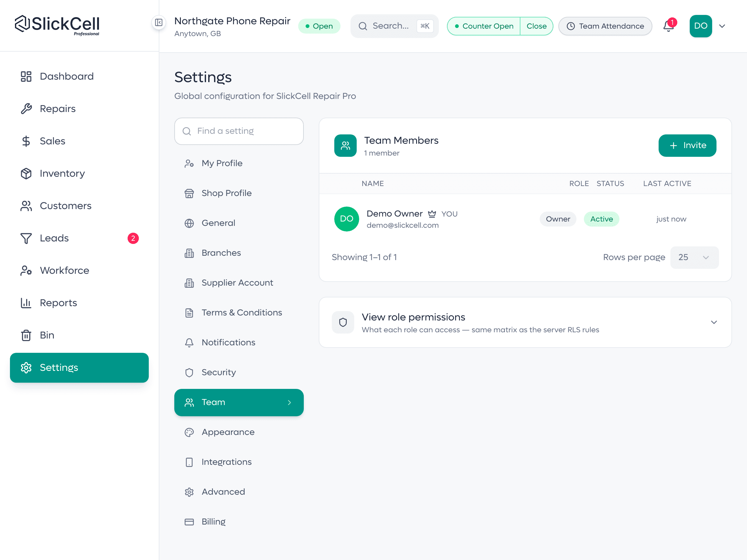
Task: Click the Close counter button
Action: click(536, 26)
